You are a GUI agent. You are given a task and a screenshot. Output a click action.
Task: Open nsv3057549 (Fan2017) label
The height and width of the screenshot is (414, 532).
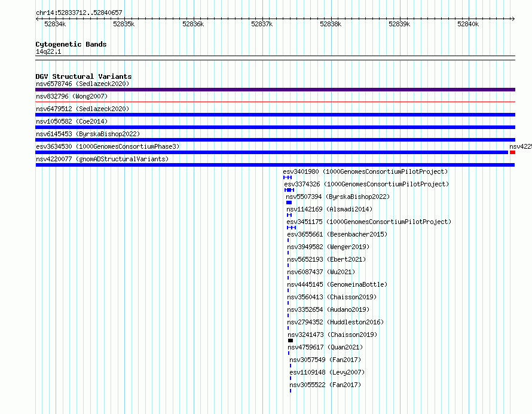(x=325, y=360)
